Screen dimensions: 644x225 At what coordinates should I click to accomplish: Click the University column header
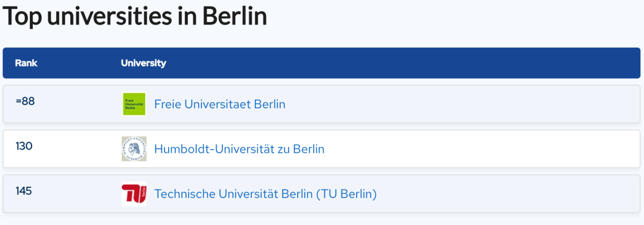tap(143, 63)
